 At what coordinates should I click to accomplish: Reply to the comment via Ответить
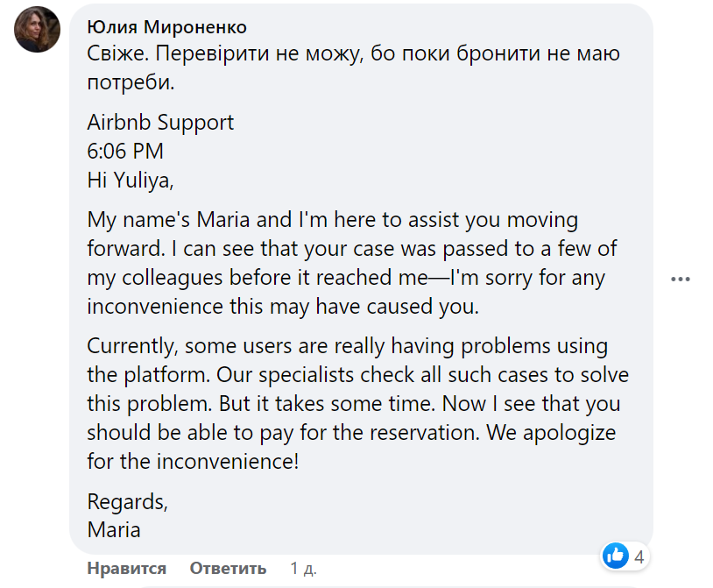point(228,568)
